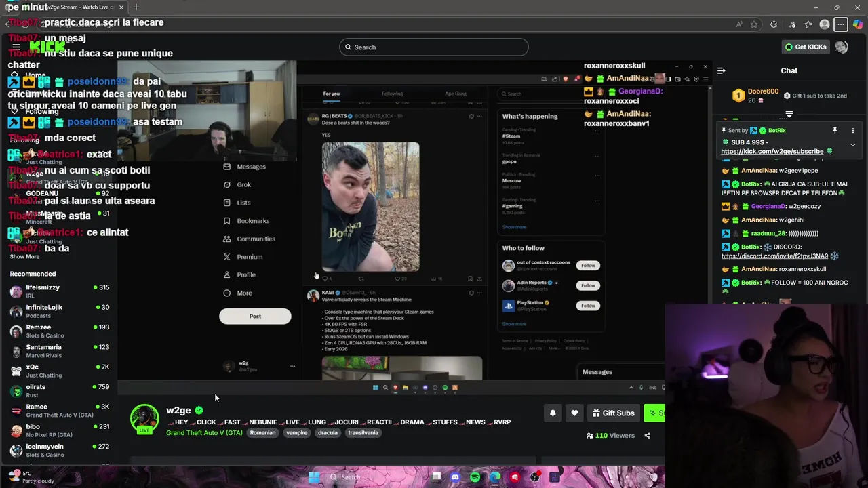Toggle follow with the heart button for w2ge
This screenshot has width=868, height=488.
[574, 413]
